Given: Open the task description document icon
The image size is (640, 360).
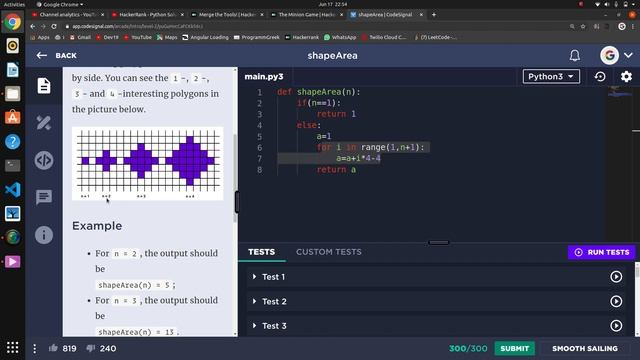Looking at the screenshot, I should (44, 86).
